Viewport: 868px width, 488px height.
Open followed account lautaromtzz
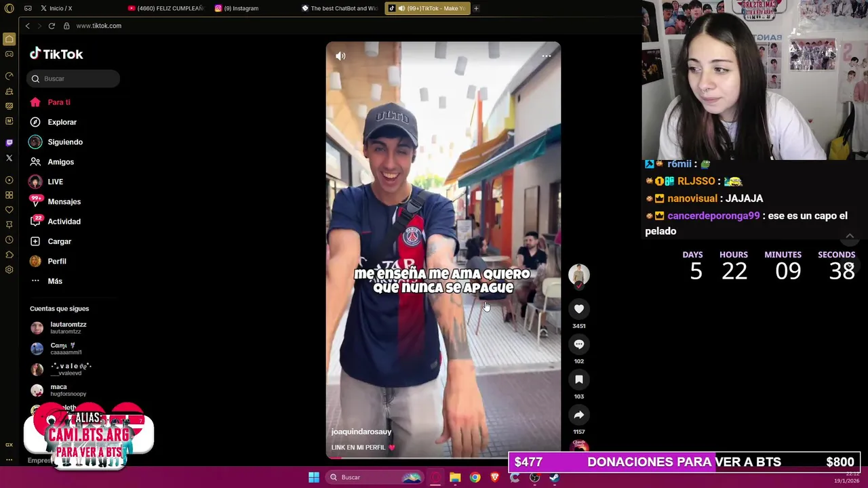tap(58, 328)
